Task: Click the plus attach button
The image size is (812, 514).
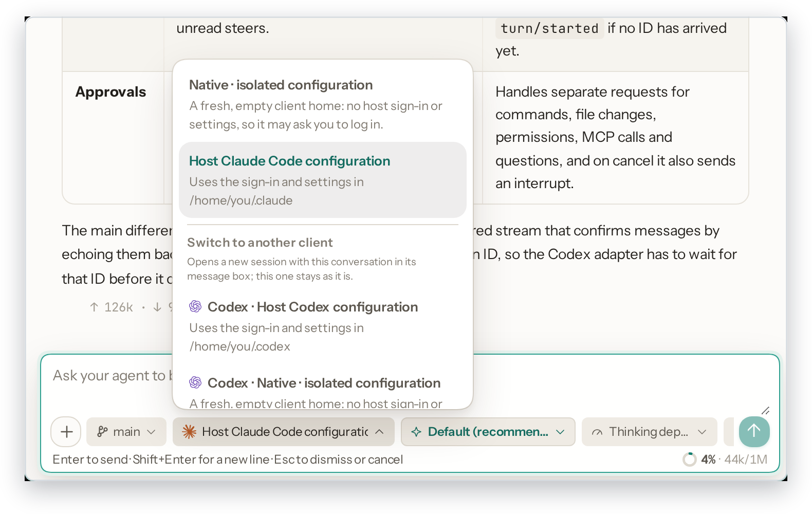Action: (x=66, y=432)
